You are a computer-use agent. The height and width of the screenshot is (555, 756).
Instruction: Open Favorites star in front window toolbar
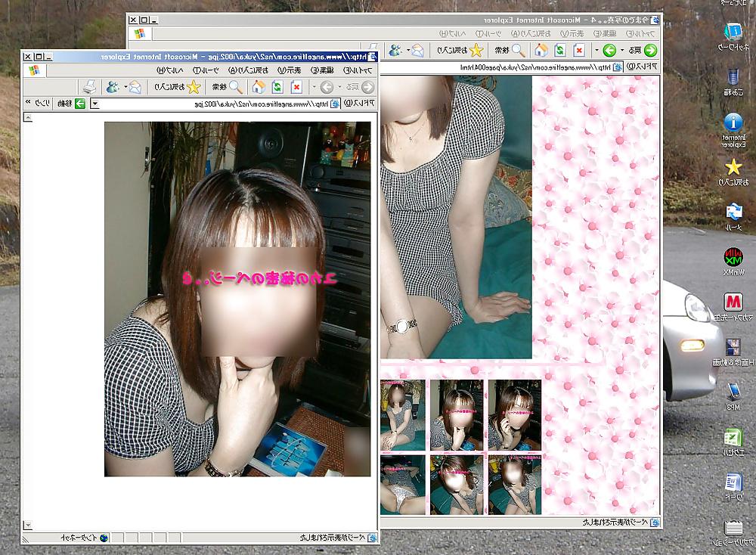point(194,87)
